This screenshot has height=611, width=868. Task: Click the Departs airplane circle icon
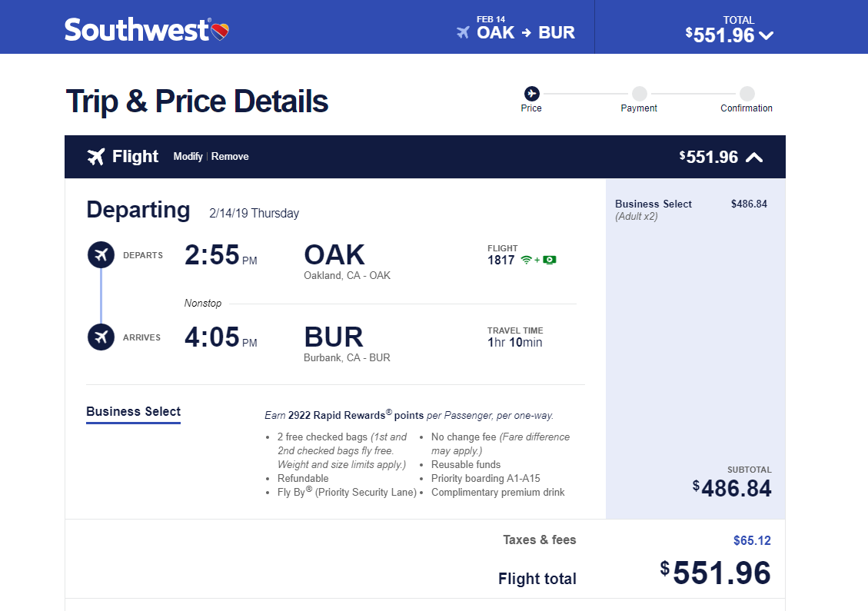[101, 255]
